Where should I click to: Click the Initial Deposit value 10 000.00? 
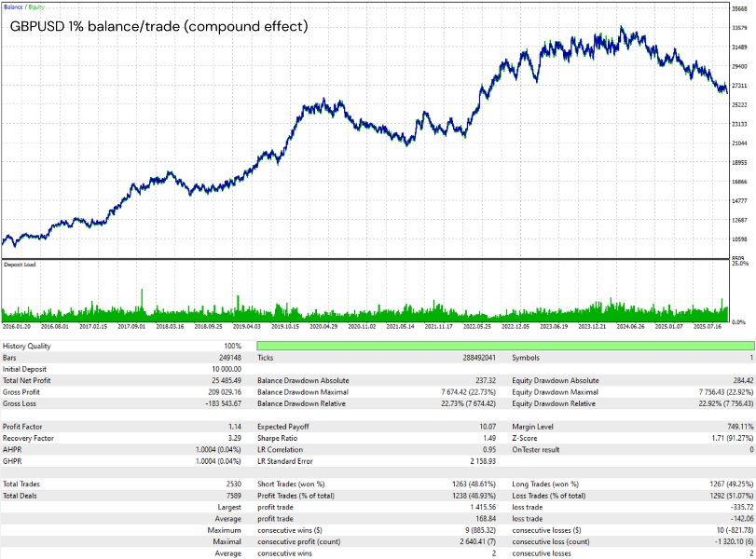tap(225, 369)
